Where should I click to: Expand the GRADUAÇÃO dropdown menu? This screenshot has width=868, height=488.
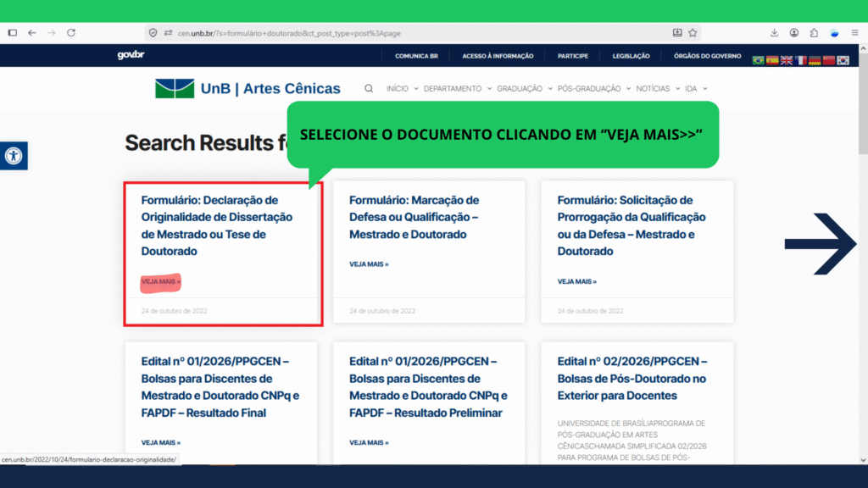(524, 88)
